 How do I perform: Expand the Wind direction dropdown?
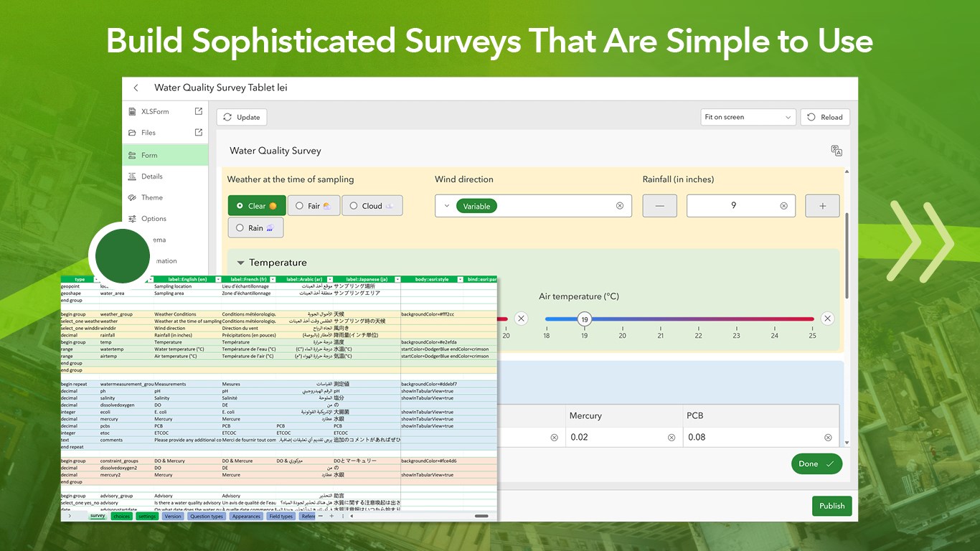(x=446, y=206)
